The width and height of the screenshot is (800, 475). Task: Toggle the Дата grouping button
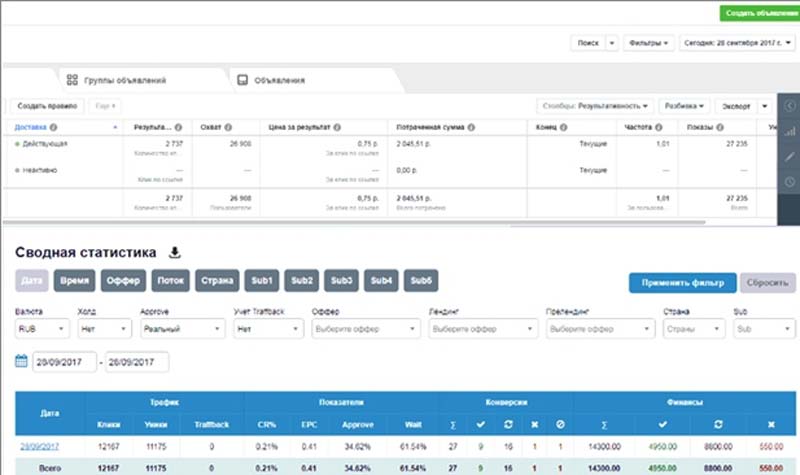(32, 281)
